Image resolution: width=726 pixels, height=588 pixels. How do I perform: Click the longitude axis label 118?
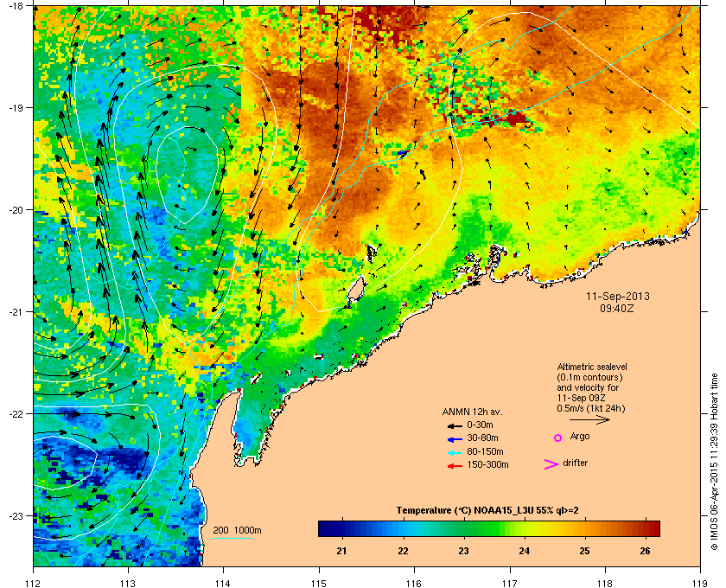(x=605, y=584)
